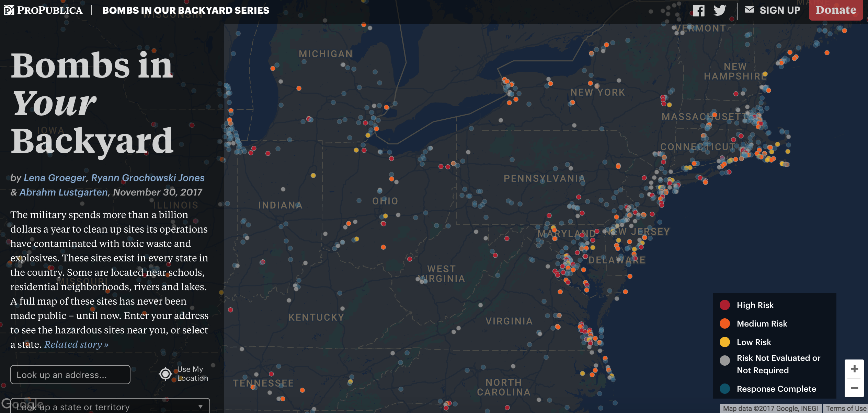Open author Lena Groeger's link

pyautogui.click(x=55, y=178)
